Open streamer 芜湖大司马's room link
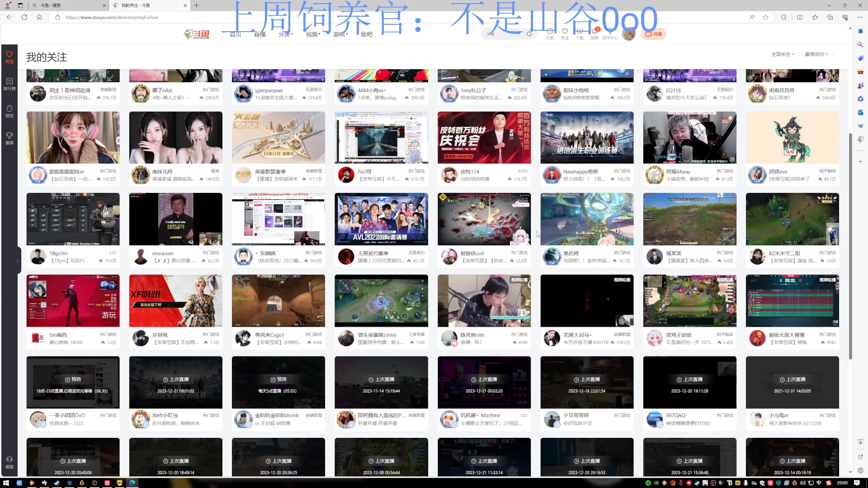This screenshot has height=488, width=868. [577, 335]
